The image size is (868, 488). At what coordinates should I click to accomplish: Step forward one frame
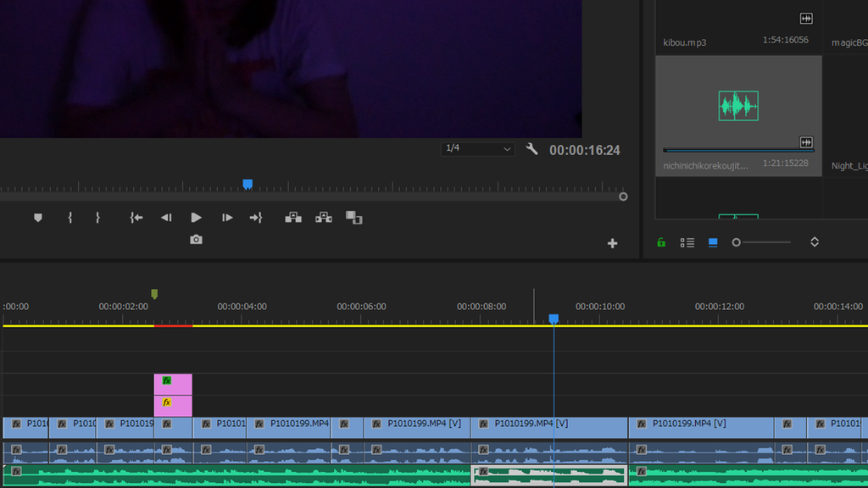click(227, 218)
